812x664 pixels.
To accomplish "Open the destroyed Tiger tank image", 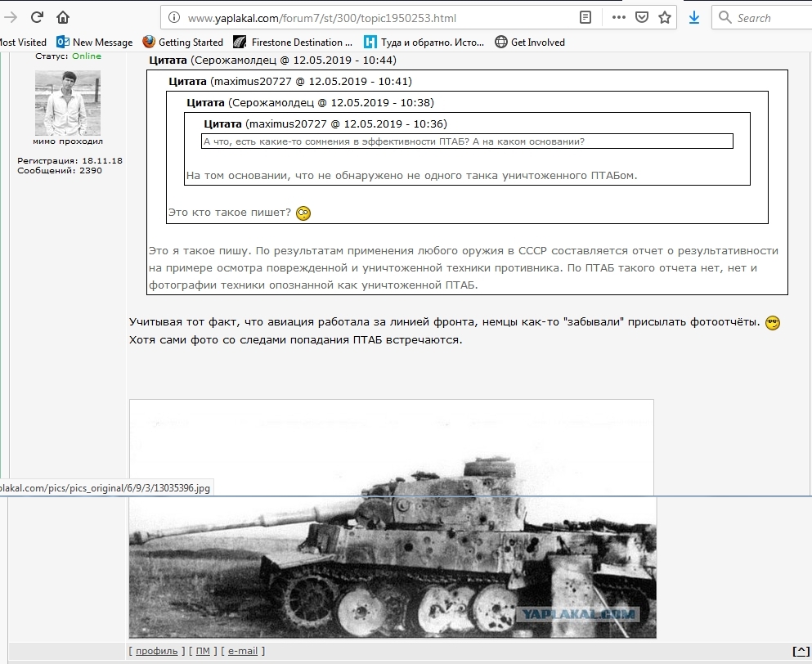I will pos(393,519).
